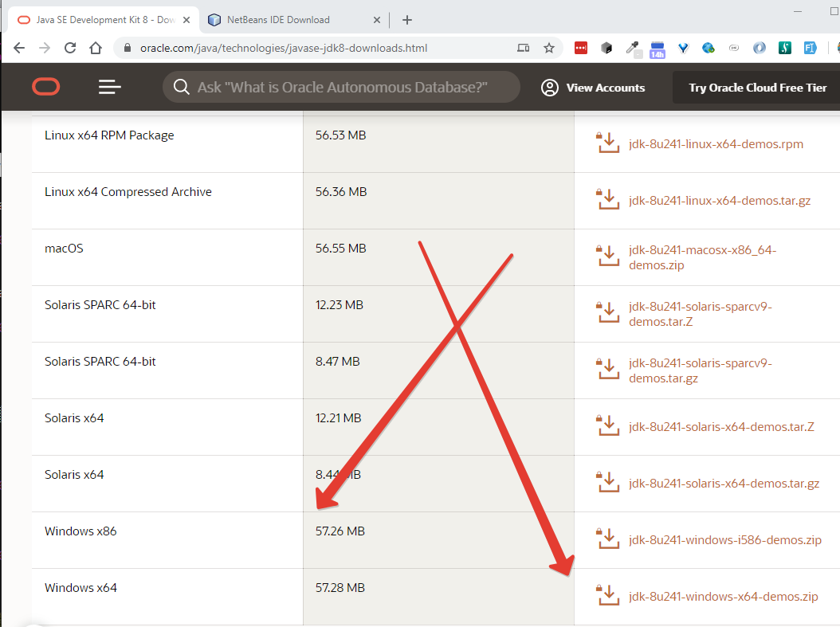Click download icon for solaris-sparcv9-demos.tar.gz
The image size is (840, 627).
[x=608, y=368]
